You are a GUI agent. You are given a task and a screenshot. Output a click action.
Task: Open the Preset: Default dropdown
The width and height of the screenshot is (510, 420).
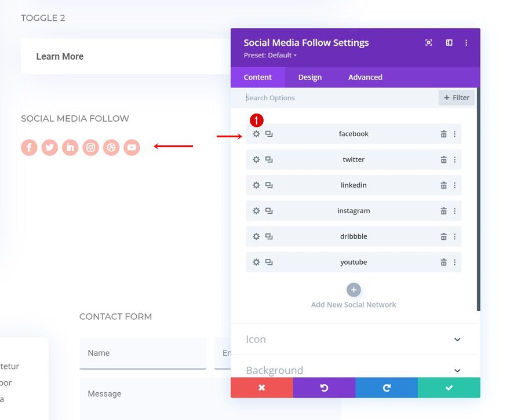[270, 55]
